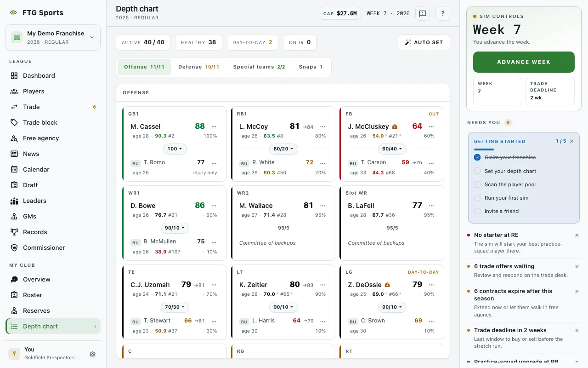This screenshot has height=368, width=588.
Task: Dismiss the Trade deadline in 2 weeks alert
Action: [577, 330]
